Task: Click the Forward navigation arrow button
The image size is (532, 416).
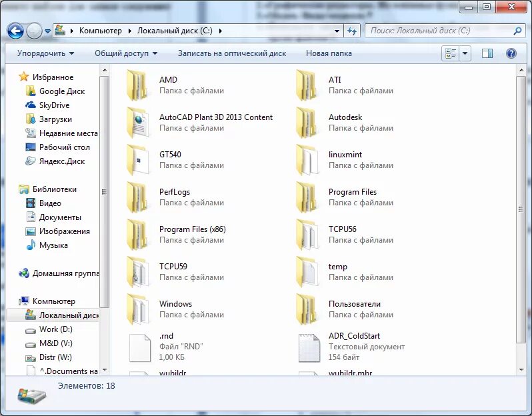Action: click(34, 31)
